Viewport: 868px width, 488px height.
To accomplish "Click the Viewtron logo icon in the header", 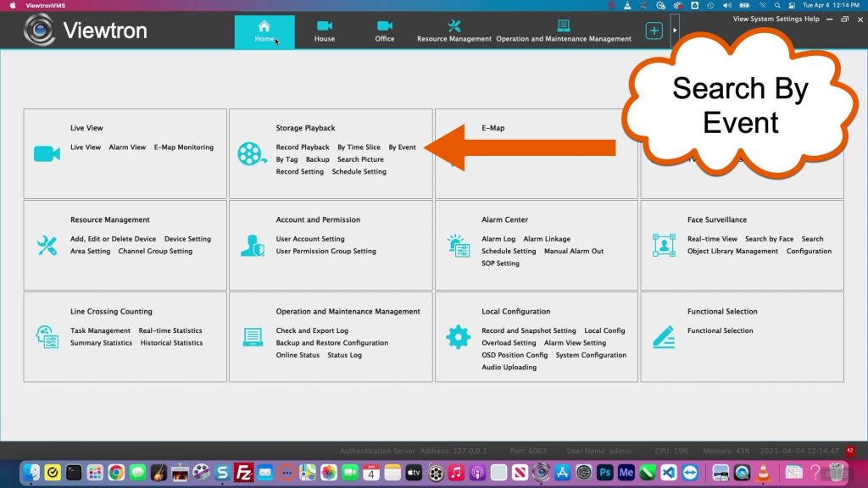I will pyautogui.click(x=39, y=30).
